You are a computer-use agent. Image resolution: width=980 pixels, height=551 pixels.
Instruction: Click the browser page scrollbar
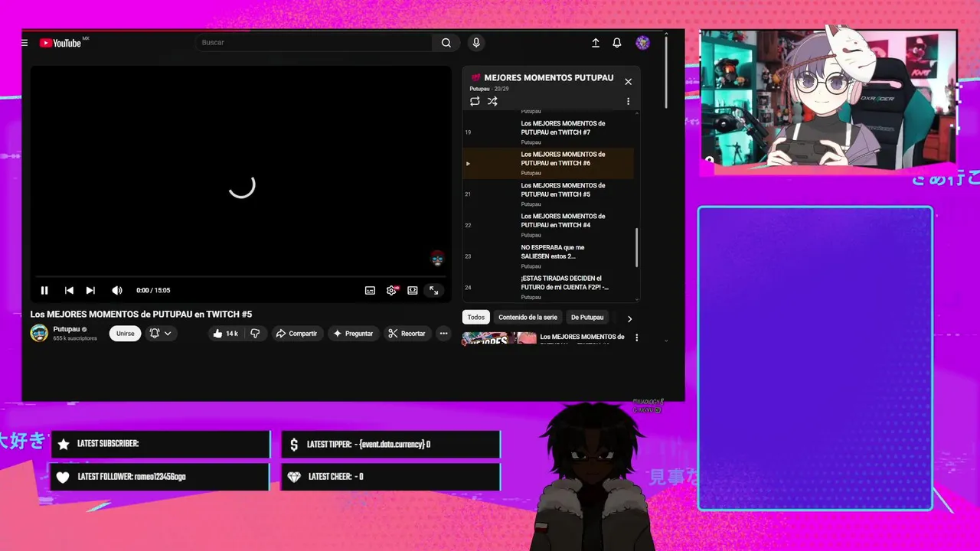666,73
